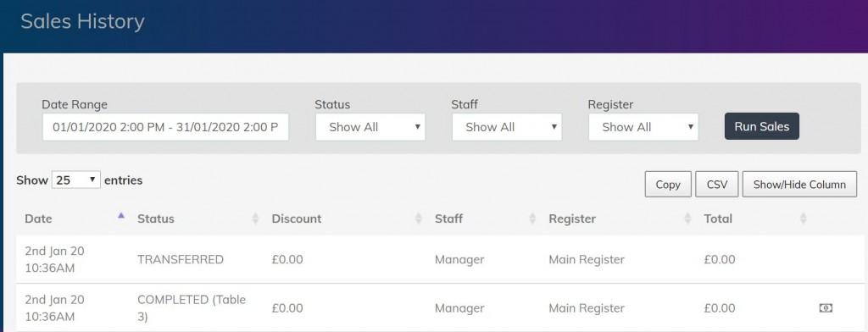Click the Date Range input field
Screen dimensions: 868x332
click(165, 127)
